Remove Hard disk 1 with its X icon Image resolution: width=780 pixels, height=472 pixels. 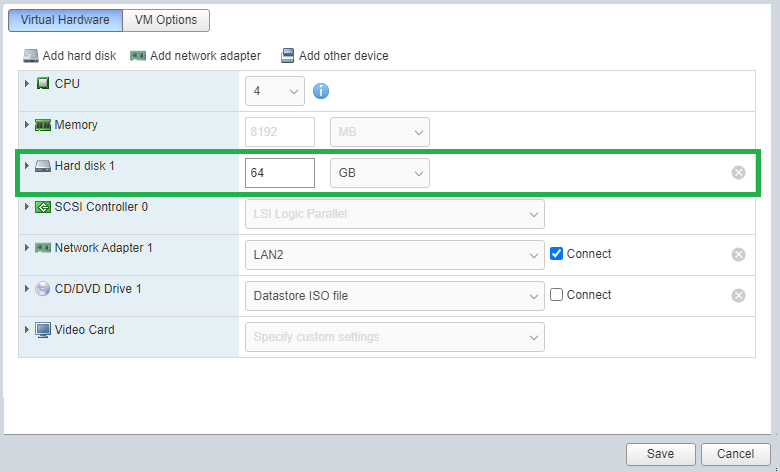pyautogui.click(x=739, y=173)
